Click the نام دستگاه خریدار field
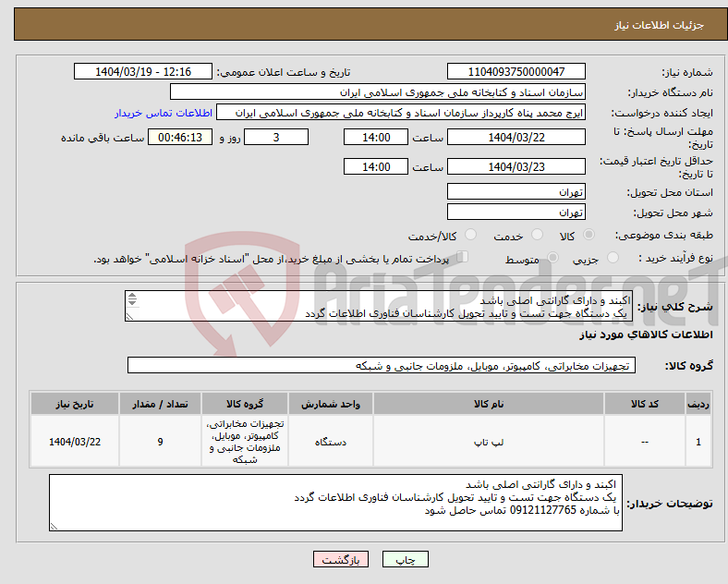 [x=378, y=91]
